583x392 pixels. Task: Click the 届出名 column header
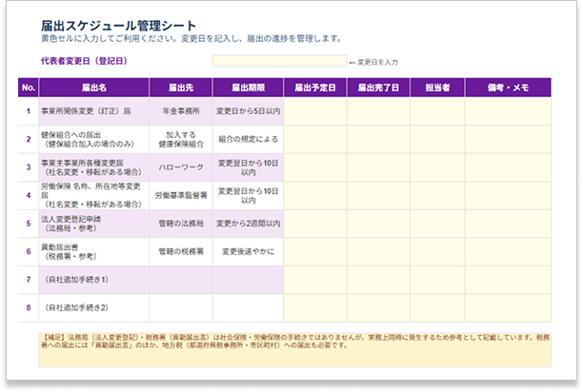pos(94,88)
